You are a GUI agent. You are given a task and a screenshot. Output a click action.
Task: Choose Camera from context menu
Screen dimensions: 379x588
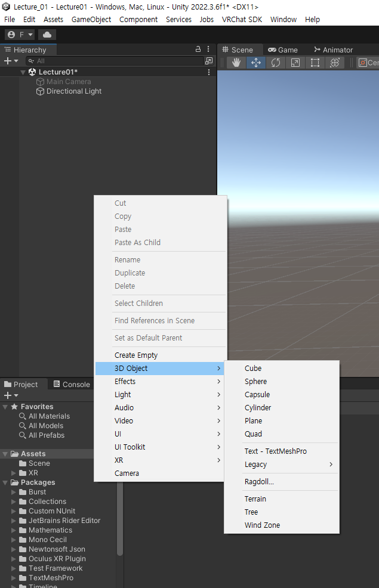point(160,474)
